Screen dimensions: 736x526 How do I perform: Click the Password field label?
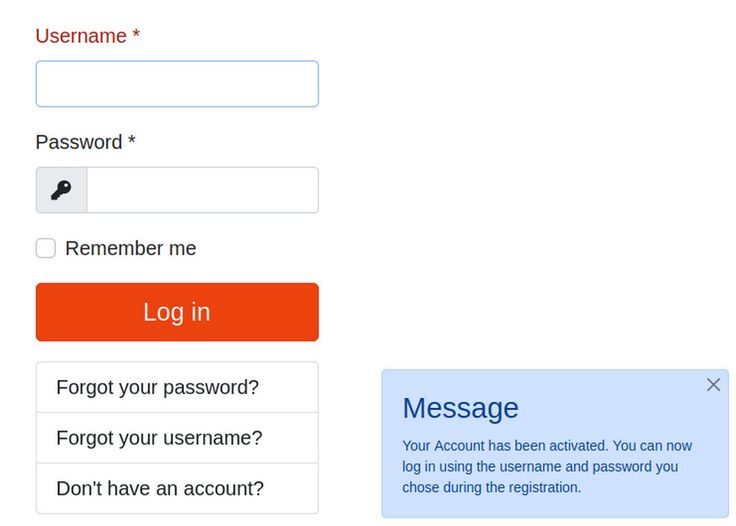point(79,142)
